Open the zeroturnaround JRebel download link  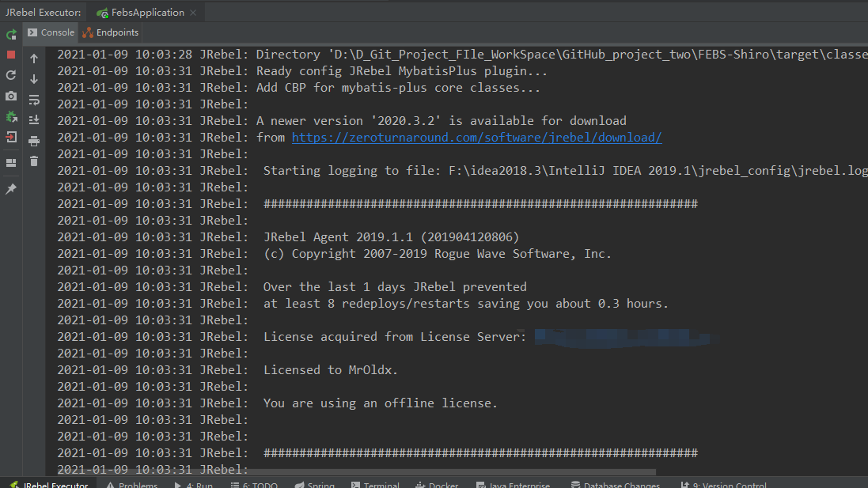[x=476, y=138]
